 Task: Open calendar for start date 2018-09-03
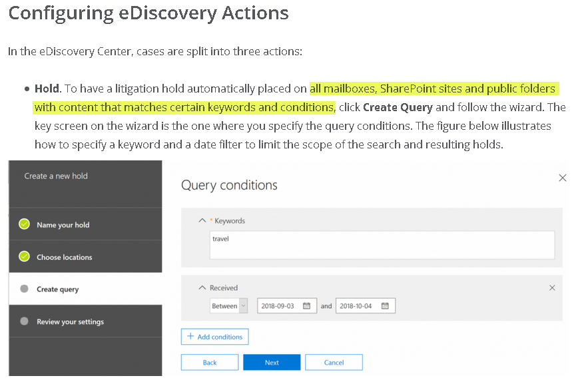[x=306, y=305]
